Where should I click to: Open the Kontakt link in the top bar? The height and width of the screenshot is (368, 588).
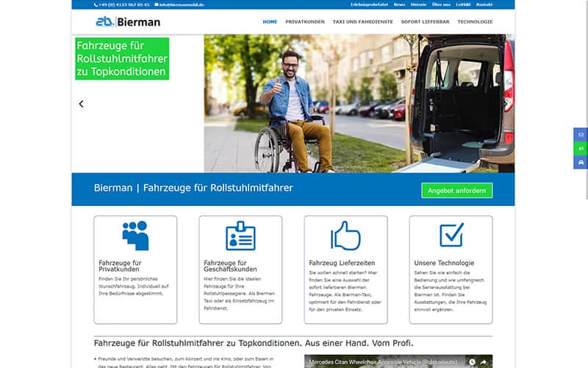[484, 4]
